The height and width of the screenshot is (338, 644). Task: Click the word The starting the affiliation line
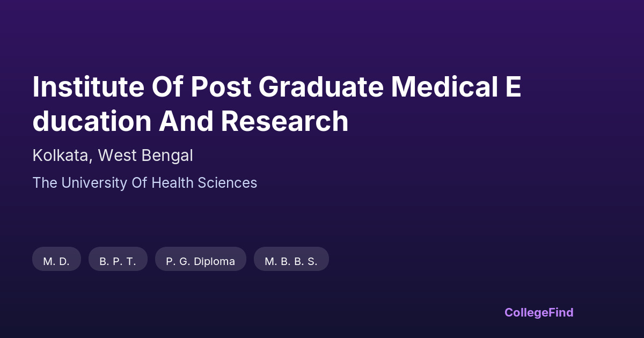45,183
